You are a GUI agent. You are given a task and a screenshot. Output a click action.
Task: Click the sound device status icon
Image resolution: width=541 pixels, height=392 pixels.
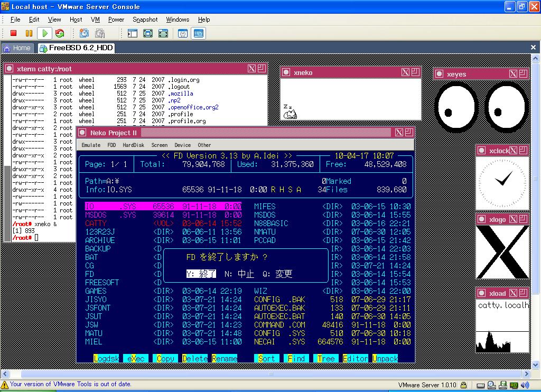[525, 385]
